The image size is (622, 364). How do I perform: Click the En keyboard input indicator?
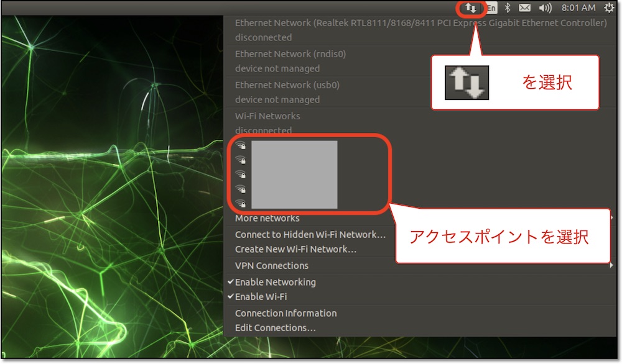click(x=491, y=8)
